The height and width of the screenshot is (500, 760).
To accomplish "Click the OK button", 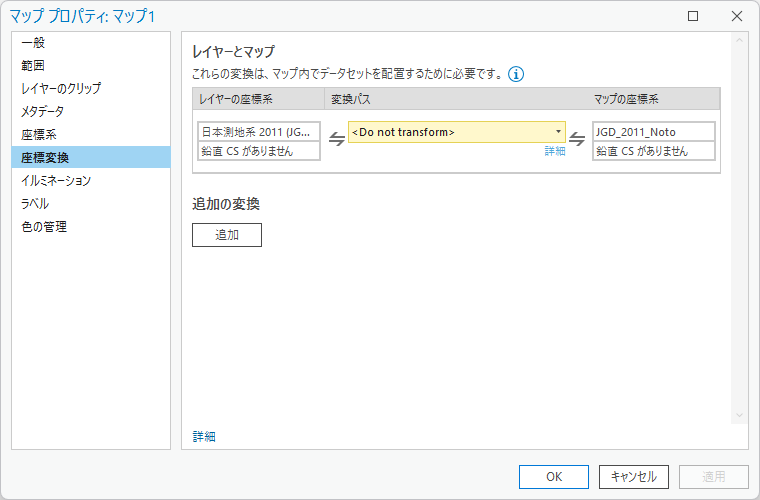I will coord(554,477).
